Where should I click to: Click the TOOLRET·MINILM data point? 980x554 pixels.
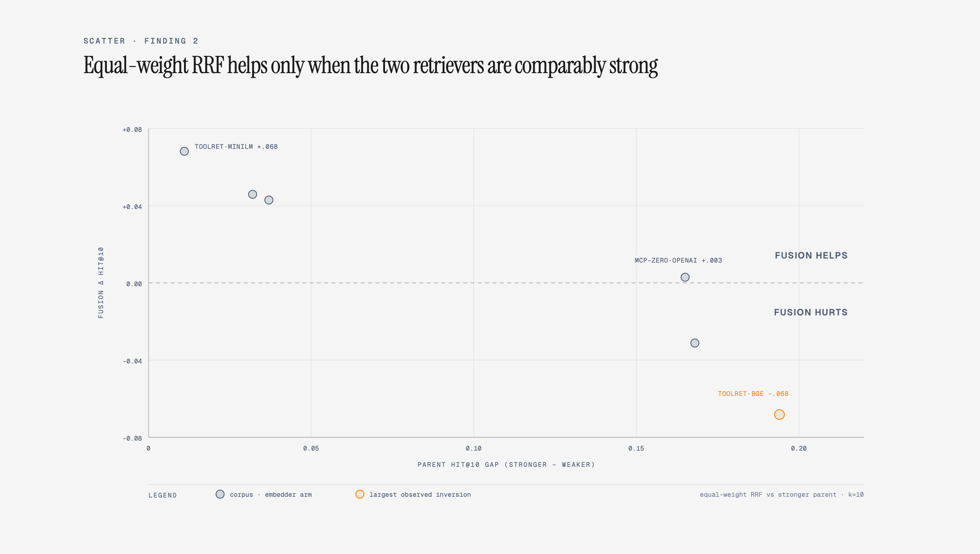point(184,151)
